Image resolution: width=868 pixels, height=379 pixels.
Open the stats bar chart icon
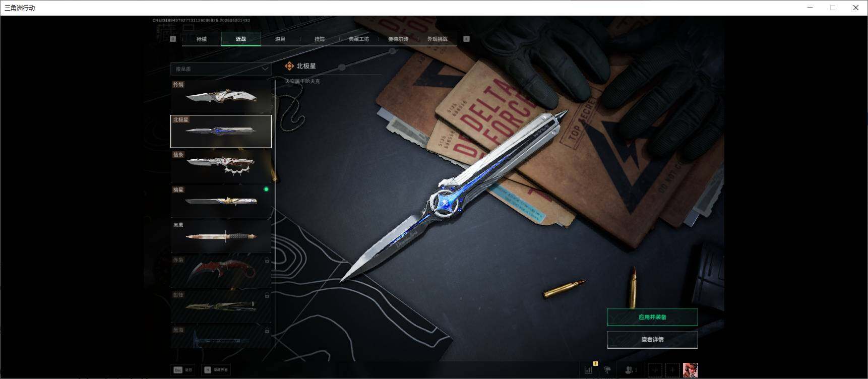click(589, 369)
